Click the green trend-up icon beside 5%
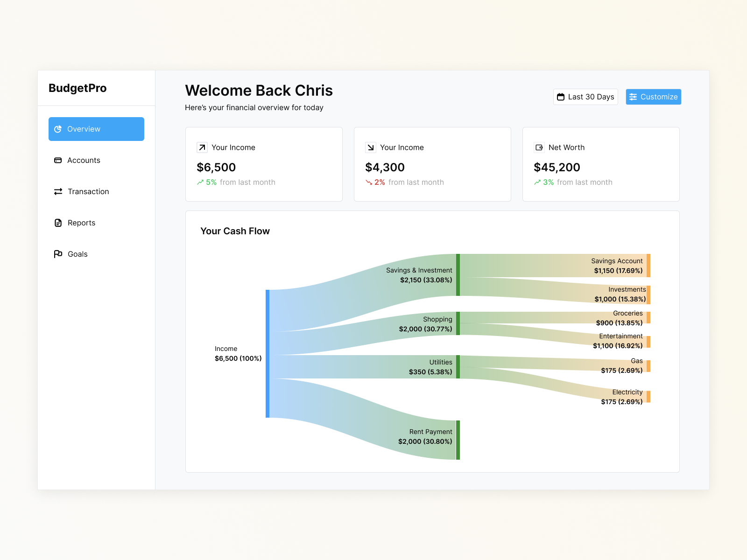This screenshot has width=747, height=560. (x=200, y=182)
